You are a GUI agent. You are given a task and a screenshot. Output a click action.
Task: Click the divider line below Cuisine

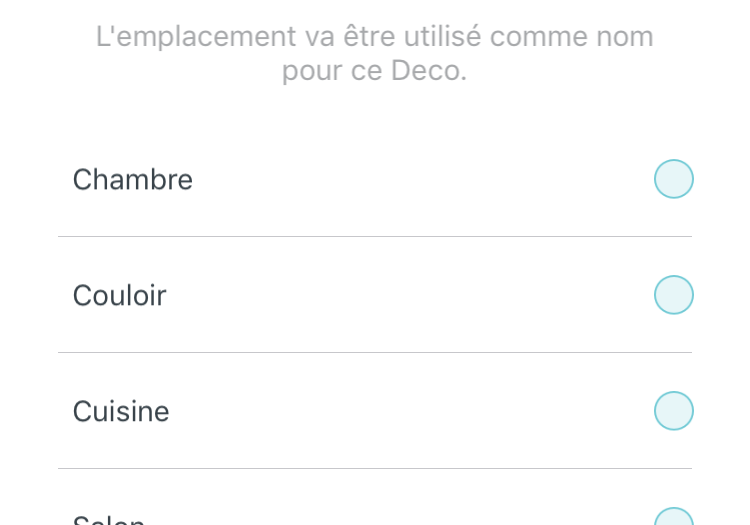tap(375, 469)
